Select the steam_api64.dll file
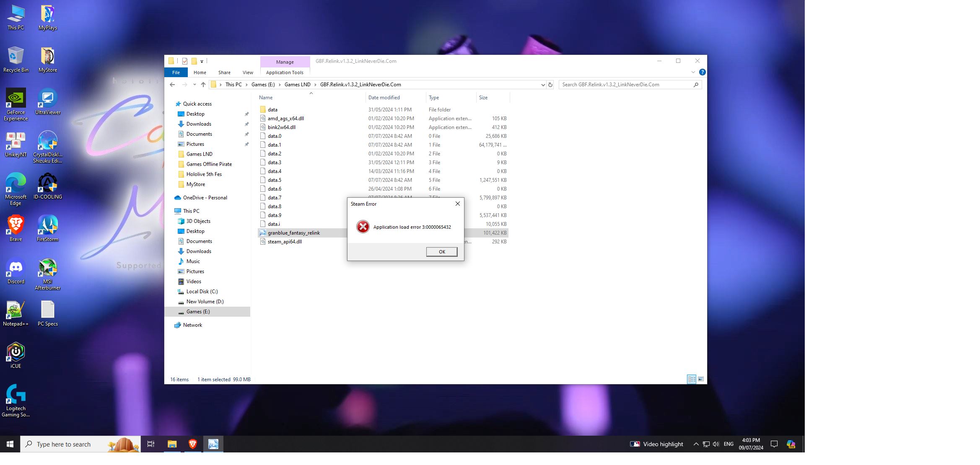This screenshot has height=465, width=980. coord(284,241)
